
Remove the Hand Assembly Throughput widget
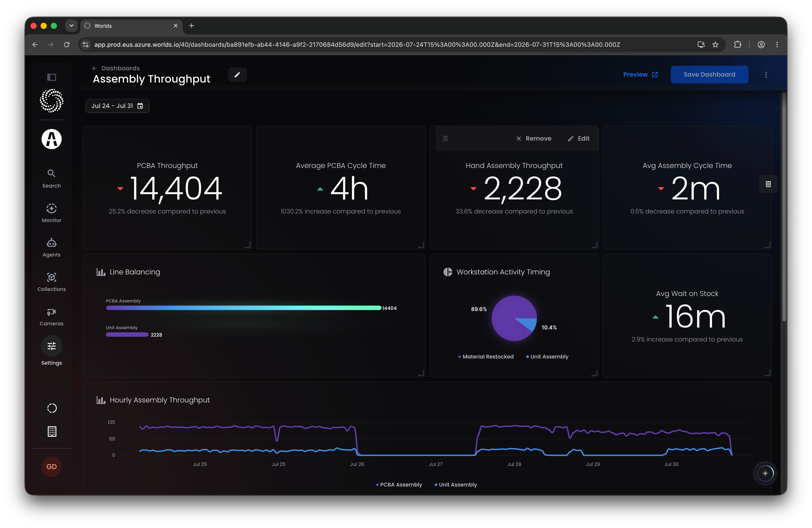pyautogui.click(x=534, y=138)
